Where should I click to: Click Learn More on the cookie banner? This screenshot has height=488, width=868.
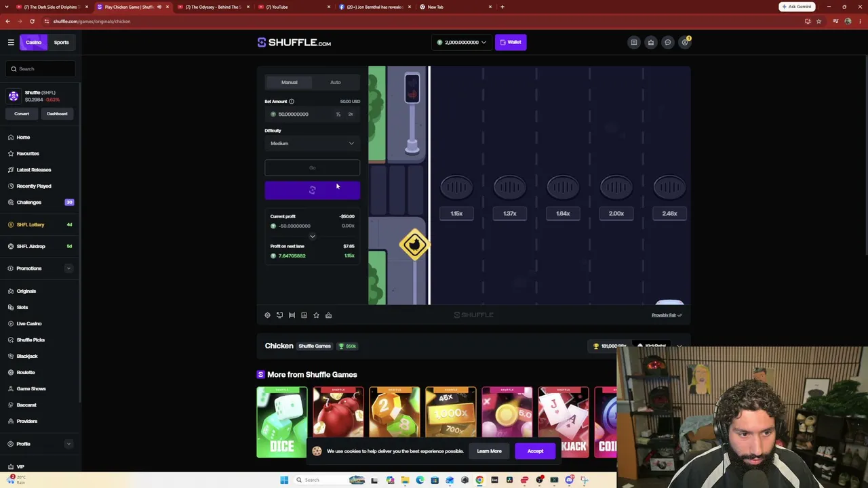[x=489, y=451]
